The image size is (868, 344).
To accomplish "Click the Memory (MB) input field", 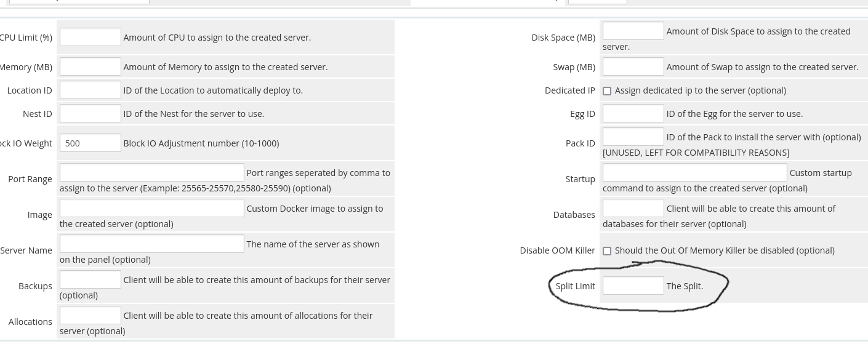I will [90, 66].
